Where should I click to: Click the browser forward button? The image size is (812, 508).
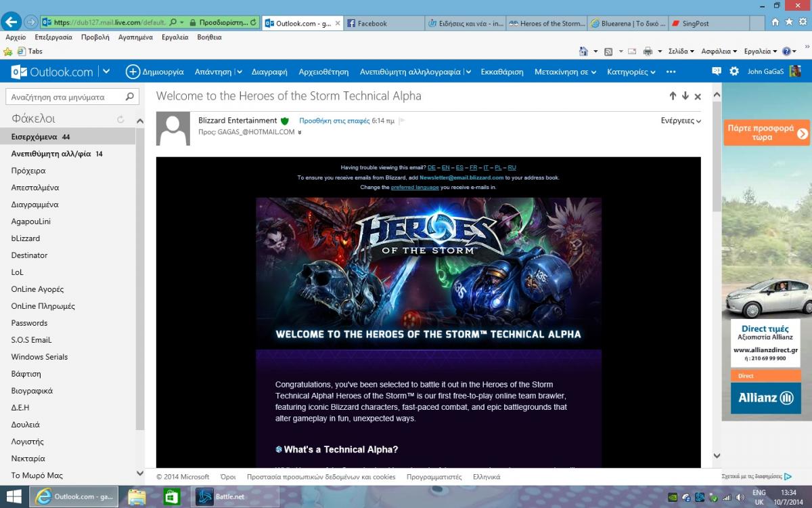(30, 22)
